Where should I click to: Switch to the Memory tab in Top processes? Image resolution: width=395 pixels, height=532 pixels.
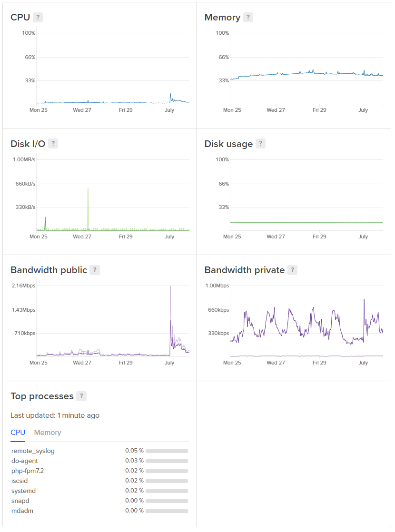(x=48, y=433)
